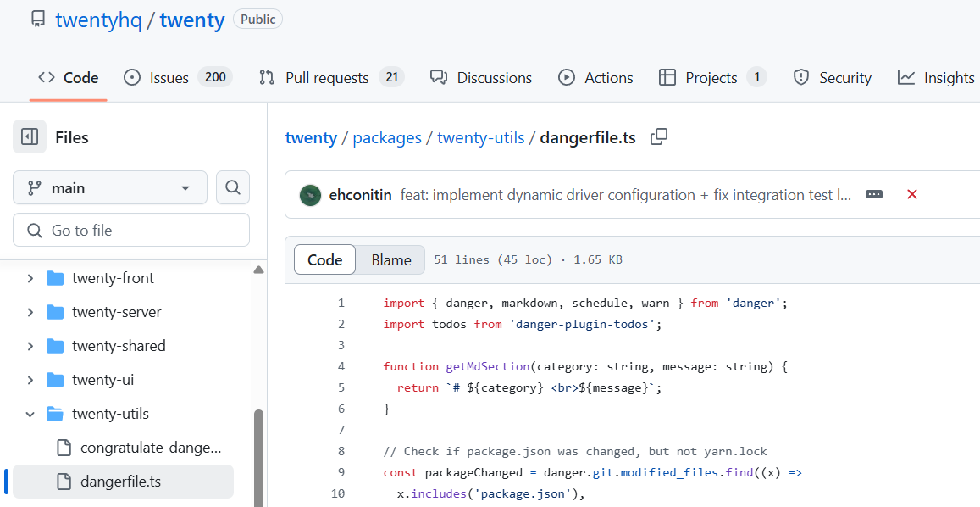Click the 'getMdSection' function name
Viewport: 980px width, 507px height.
pyautogui.click(x=488, y=366)
